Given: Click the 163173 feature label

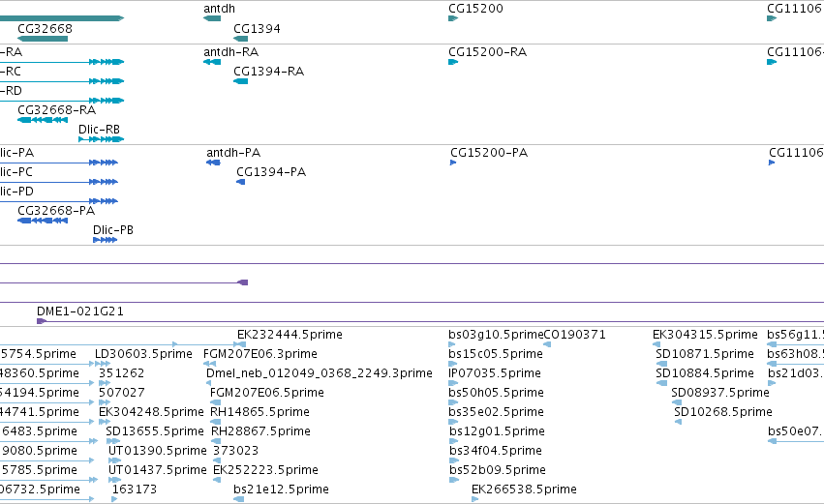Looking at the screenshot, I should [135, 490].
